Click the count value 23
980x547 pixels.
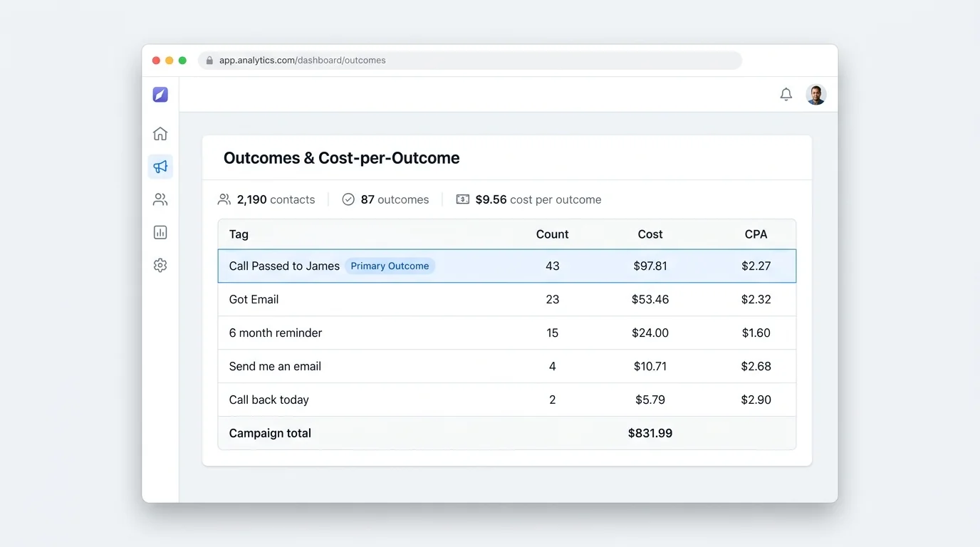(x=553, y=299)
